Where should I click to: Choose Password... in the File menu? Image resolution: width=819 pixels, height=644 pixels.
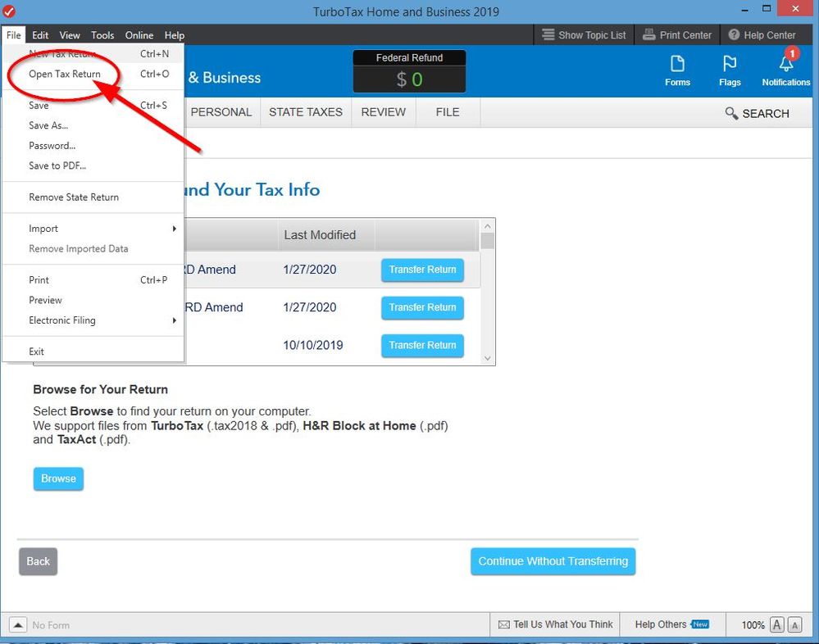pos(93,146)
